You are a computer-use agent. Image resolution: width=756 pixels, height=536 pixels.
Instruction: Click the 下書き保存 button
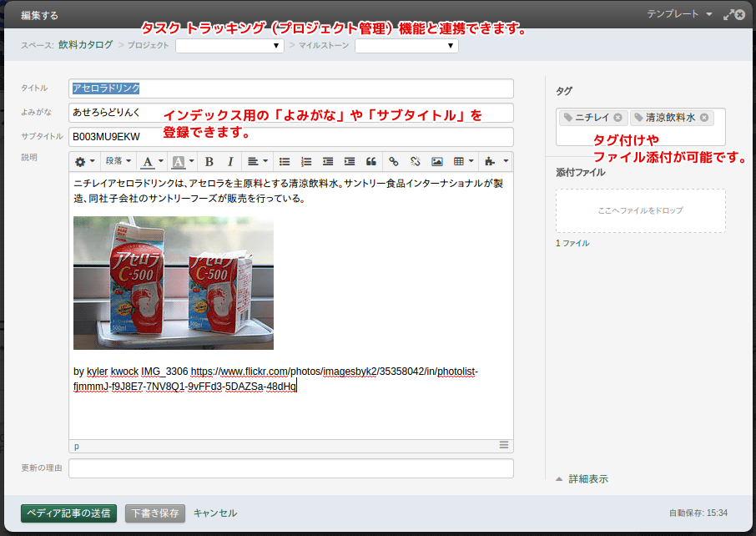(x=154, y=513)
